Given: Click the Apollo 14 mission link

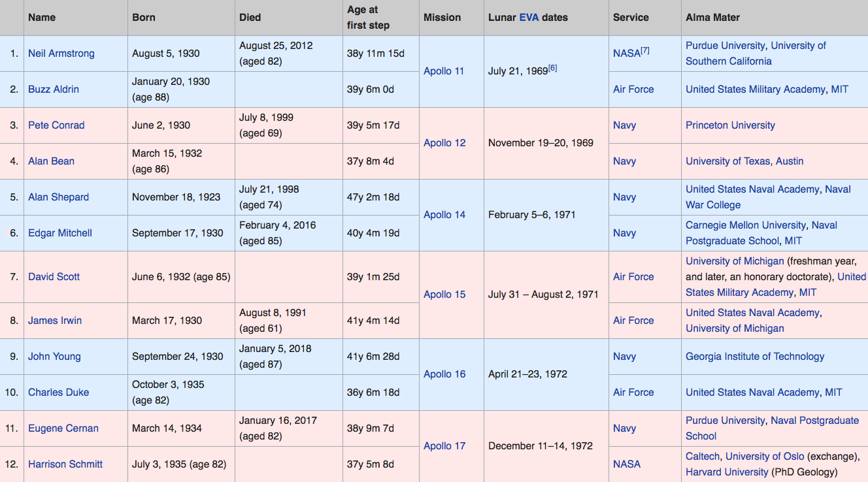Looking at the screenshot, I should pos(444,215).
